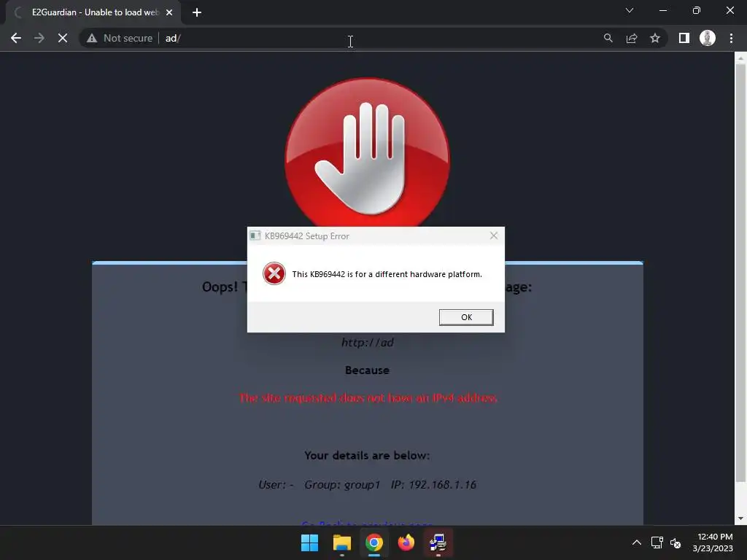The width and height of the screenshot is (747, 560).
Task: Click the page vertical scrollbar
Action: pos(740,273)
